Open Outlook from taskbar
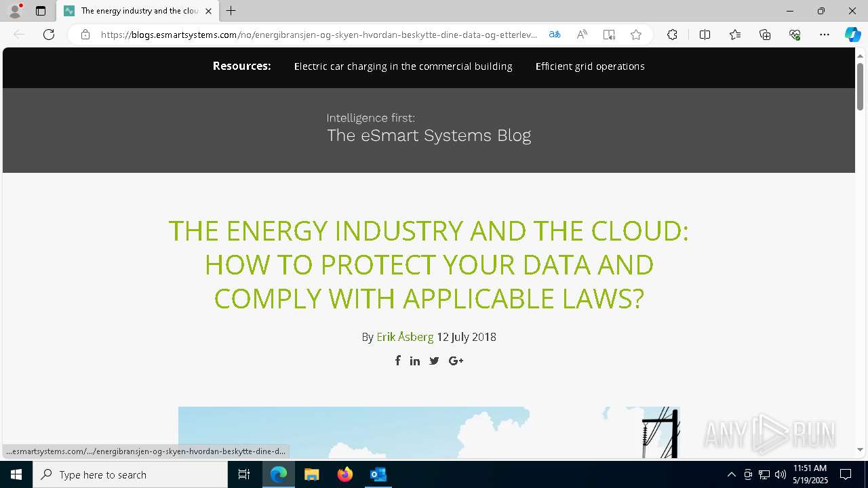The width and height of the screenshot is (868, 488). [x=378, y=474]
